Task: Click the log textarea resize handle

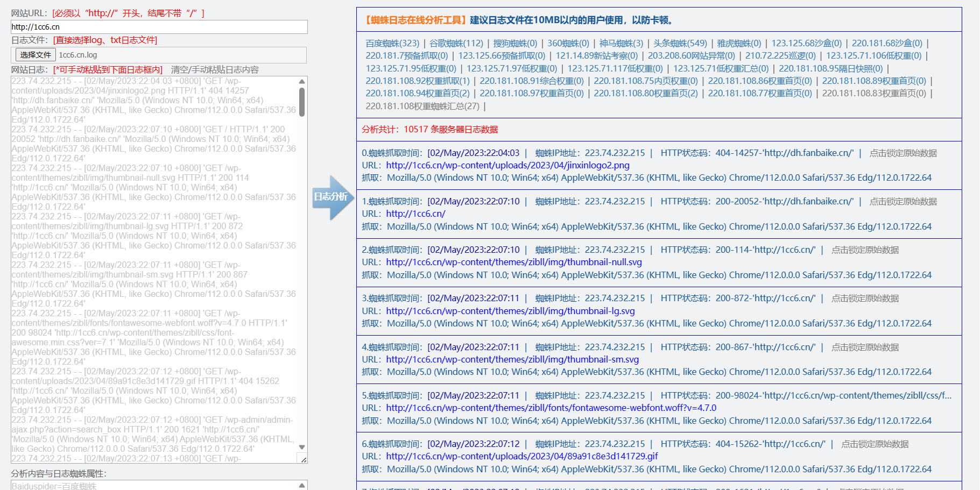Action: (304, 459)
